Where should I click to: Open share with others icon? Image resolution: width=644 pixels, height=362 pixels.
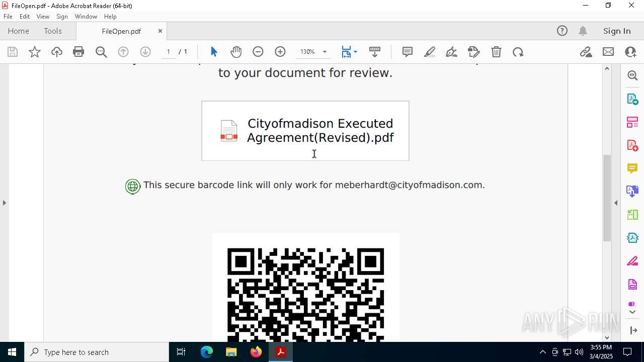pos(630,52)
